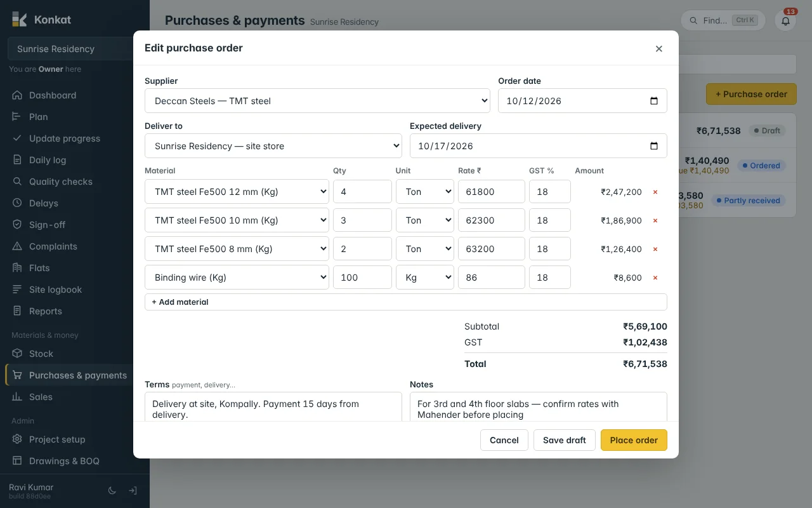
Task: Click the + Purchase order button
Action: pyautogui.click(x=751, y=94)
